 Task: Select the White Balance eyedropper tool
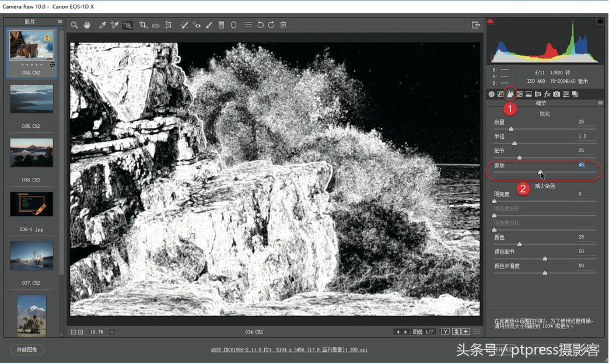[102, 25]
